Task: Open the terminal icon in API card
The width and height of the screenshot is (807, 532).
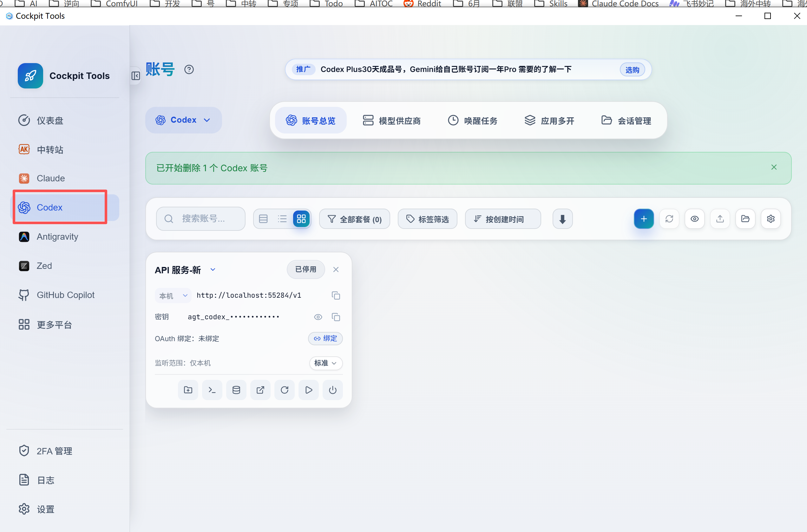Action: click(212, 390)
